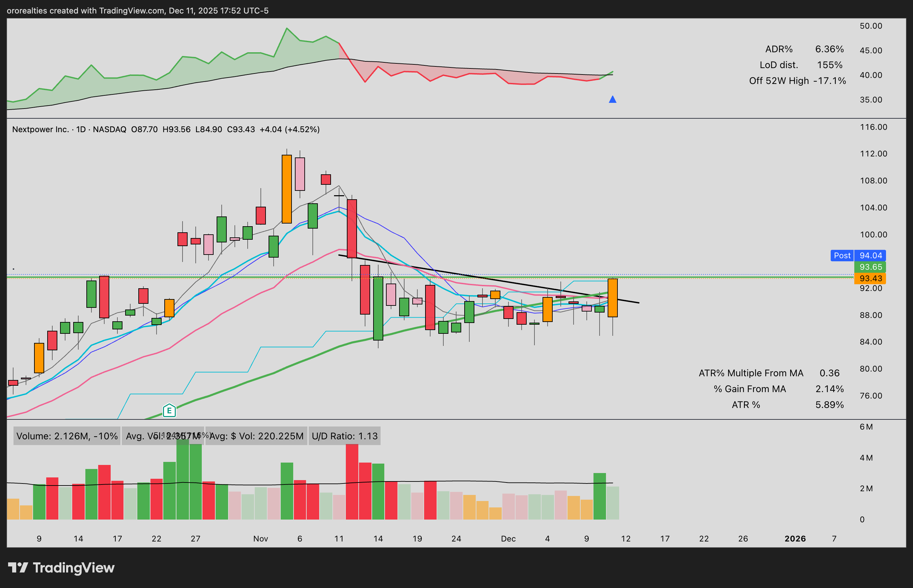Image resolution: width=913 pixels, height=588 pixels.
Task: Select the Nextpower Inc. symbol title
Action: pos(40,129)
